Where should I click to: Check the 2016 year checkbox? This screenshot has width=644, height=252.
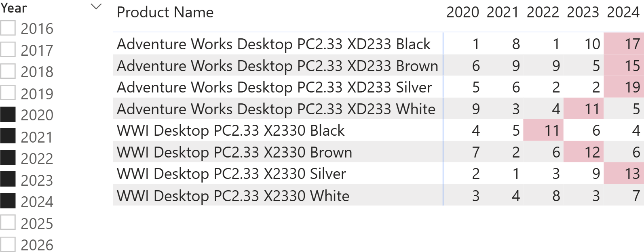coord(8,28)
